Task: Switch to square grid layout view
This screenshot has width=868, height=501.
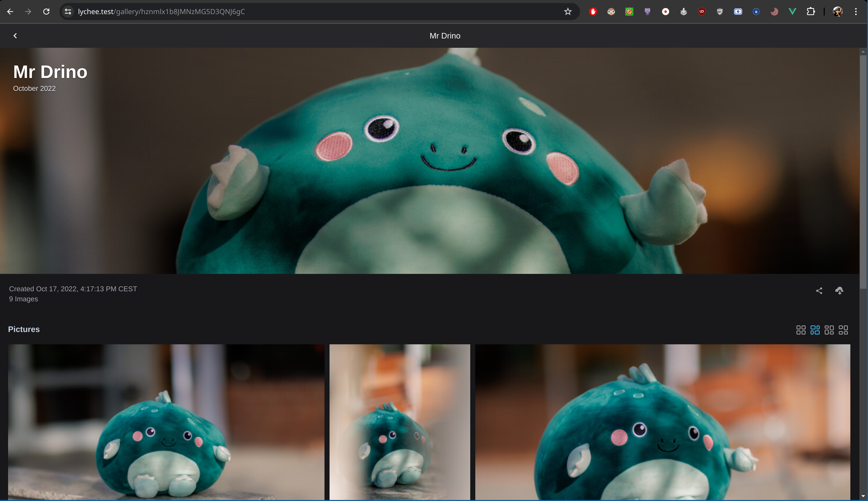Action: point(801,330)
